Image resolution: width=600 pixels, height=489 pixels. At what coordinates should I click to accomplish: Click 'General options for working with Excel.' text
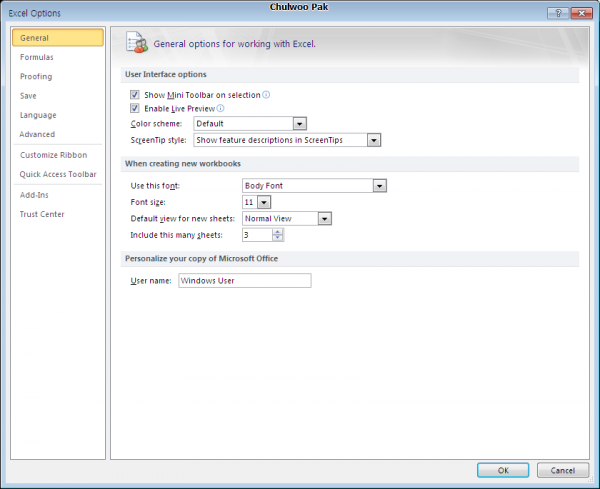(x=235, y=44)
